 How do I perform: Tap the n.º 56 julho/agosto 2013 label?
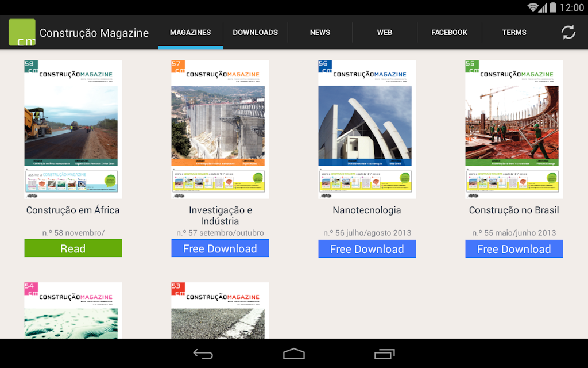pyautogui.click(x=367, y=233)
